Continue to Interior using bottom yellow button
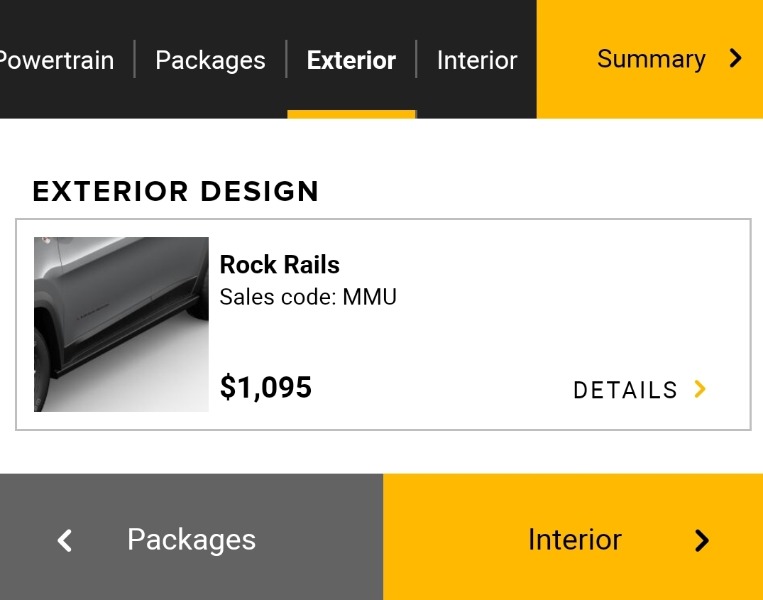This screenshot has height=600, width=763. (x=573, y=540)
